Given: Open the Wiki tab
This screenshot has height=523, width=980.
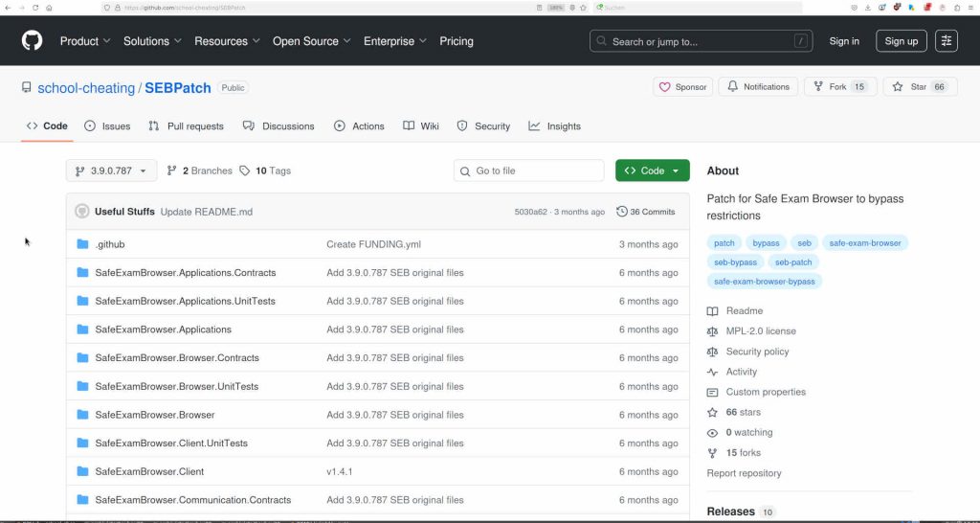Looking at the screenshot, I should pyautogui.click(x=421, y=125).
